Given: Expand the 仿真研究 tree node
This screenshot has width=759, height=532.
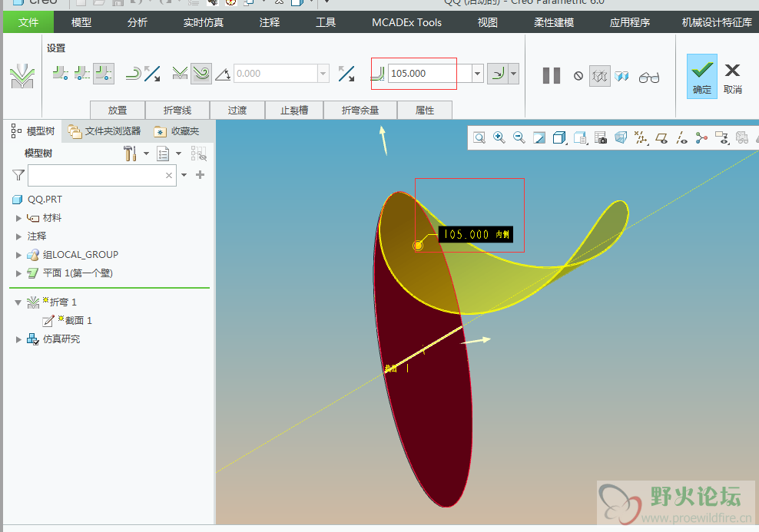Looking at the screenshot, I should tap(18, 339).
